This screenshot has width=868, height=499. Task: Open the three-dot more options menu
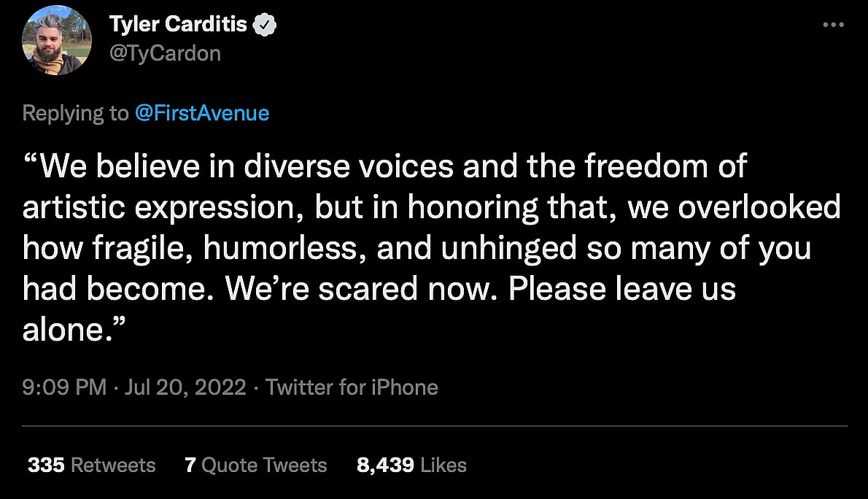[832, 25]
